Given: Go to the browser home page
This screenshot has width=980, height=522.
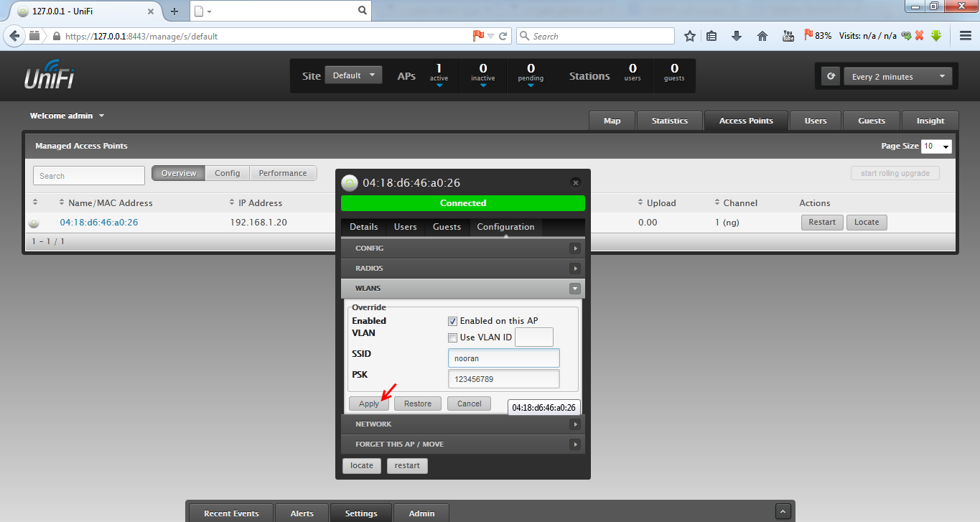Looking at the screenshot, I should 762,36.
